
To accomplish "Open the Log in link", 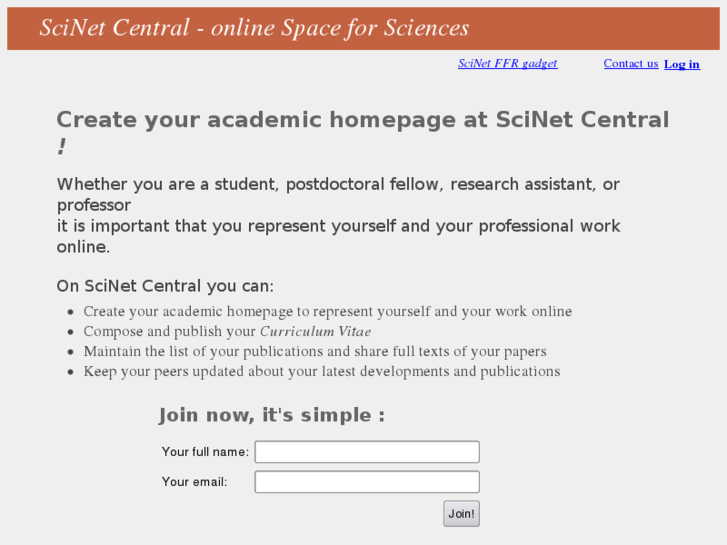I will click(x=682, y=65).
